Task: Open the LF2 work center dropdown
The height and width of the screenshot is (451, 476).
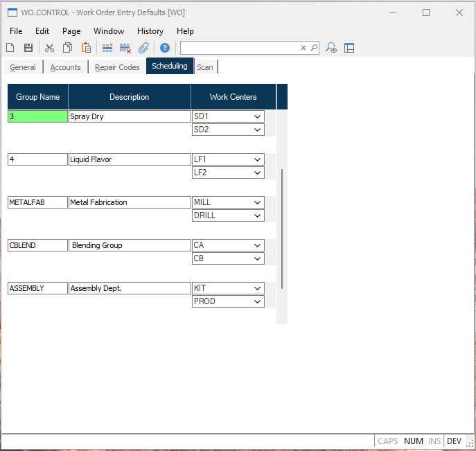Action: click(x=257, y=173)
